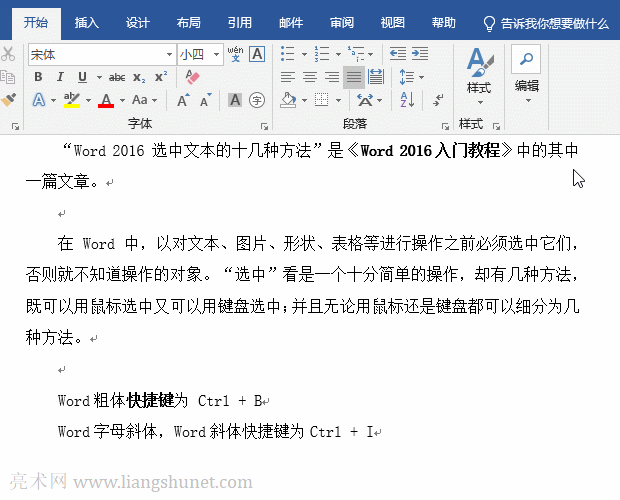Open the 引用 tab
The image size is (620, 500).
(240, 23)
